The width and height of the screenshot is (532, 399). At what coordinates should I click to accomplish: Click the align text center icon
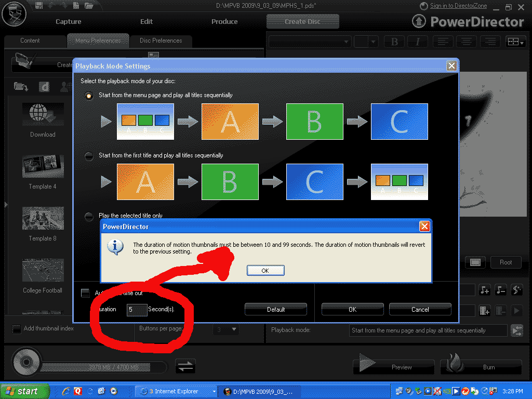[467, 42]
